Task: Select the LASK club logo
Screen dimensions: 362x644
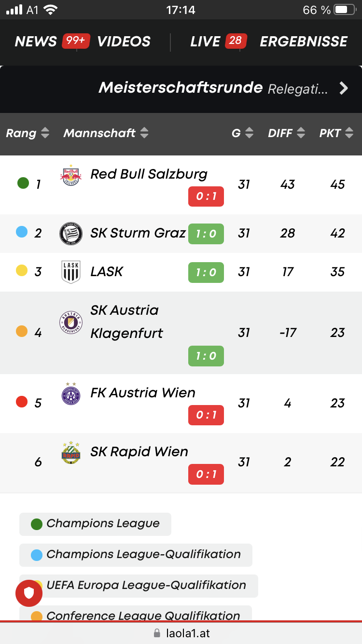Action: click(70, 271)
